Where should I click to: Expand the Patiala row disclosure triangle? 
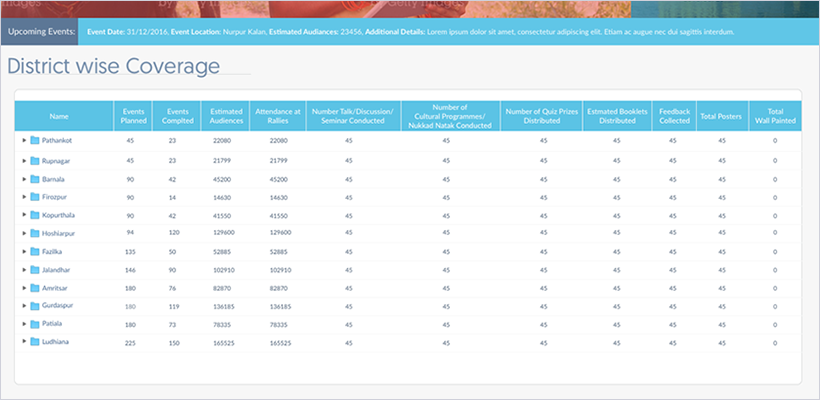tap(24, 323)
